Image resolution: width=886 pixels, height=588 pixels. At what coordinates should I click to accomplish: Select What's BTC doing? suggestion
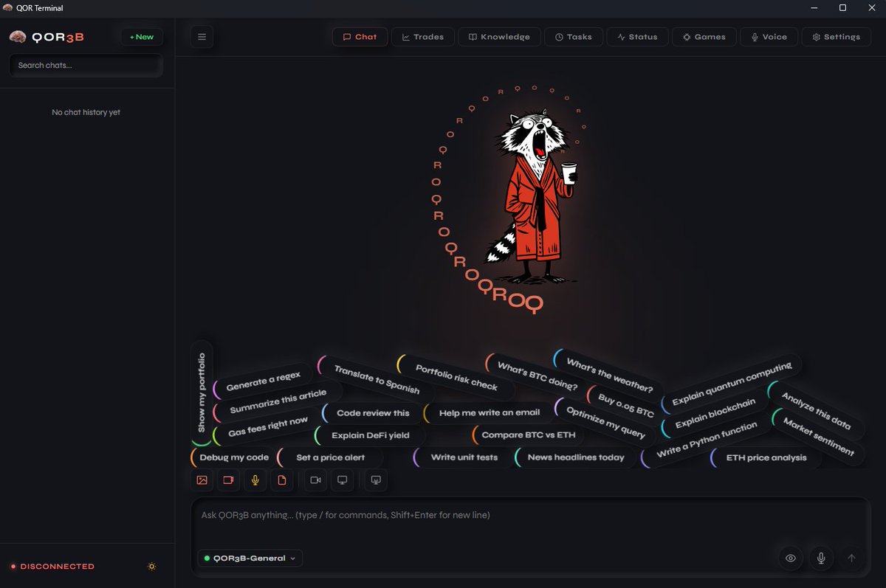coord(536,376)
